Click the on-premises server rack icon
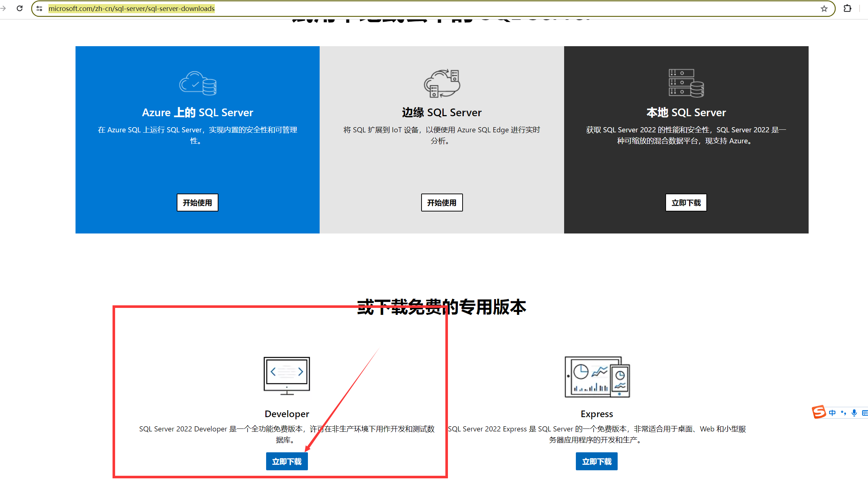Viewport: 868px width, 482px height. click(x=686, y=83)
